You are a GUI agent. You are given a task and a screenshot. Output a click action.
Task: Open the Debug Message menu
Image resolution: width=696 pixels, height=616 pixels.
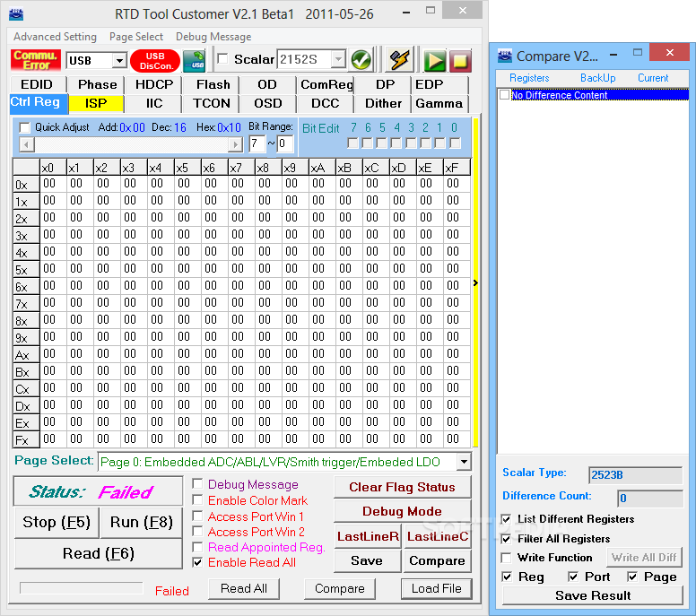click(x=213, y=37)
